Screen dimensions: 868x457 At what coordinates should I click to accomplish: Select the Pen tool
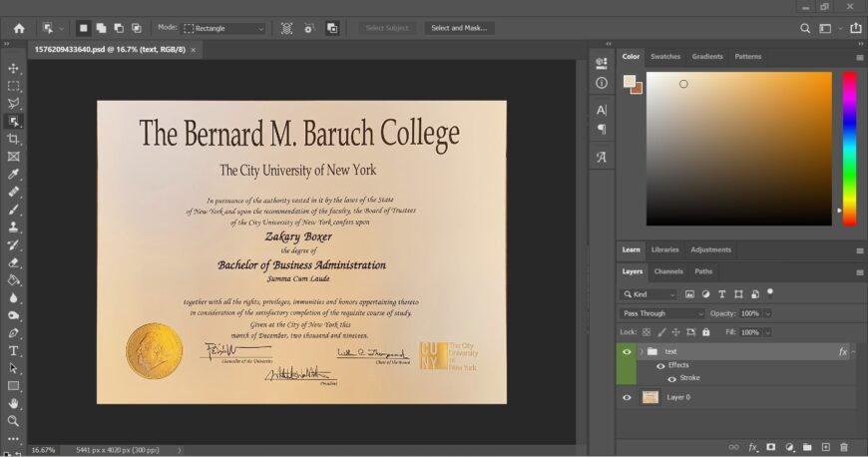(x=13, y=333)
